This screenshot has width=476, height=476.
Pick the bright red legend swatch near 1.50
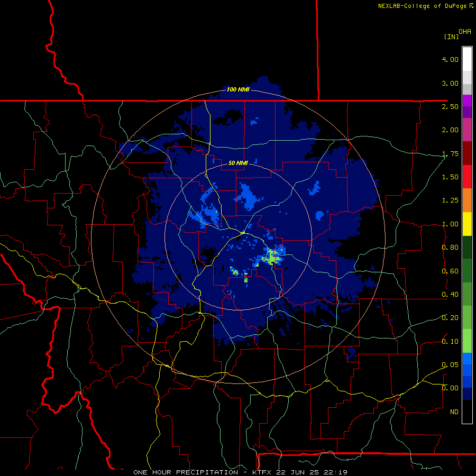tap(467, 177)
